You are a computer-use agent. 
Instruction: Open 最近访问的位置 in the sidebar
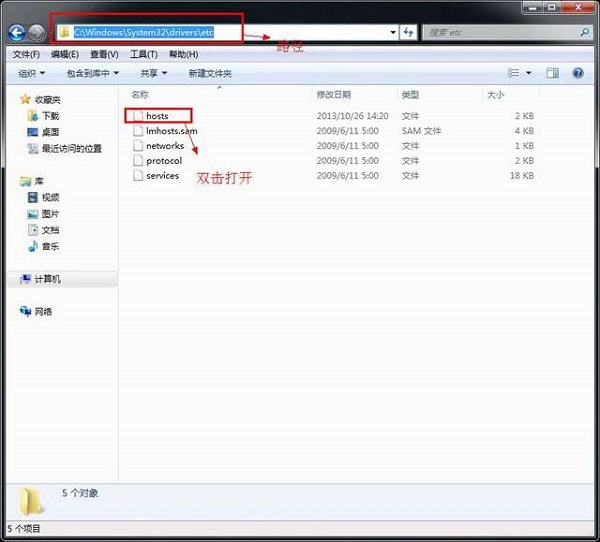[72, 149]
